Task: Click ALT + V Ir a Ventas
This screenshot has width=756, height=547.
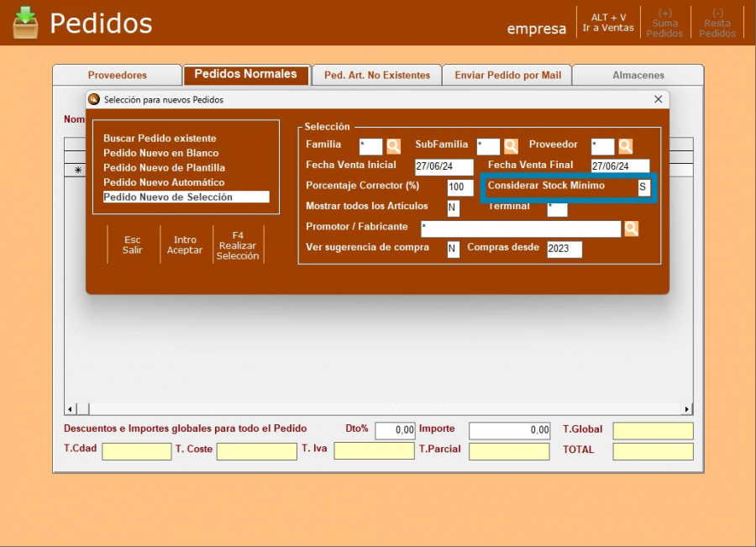Action: click(608, 23)
